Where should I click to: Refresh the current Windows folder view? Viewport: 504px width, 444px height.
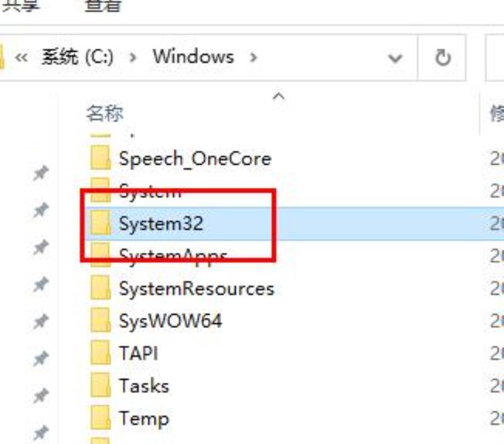click(x=443, y=57)
